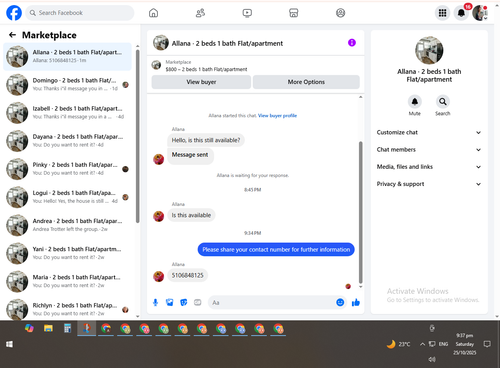
Task: Go back with the Marketplace arrow
Action: tap(12, 35)
